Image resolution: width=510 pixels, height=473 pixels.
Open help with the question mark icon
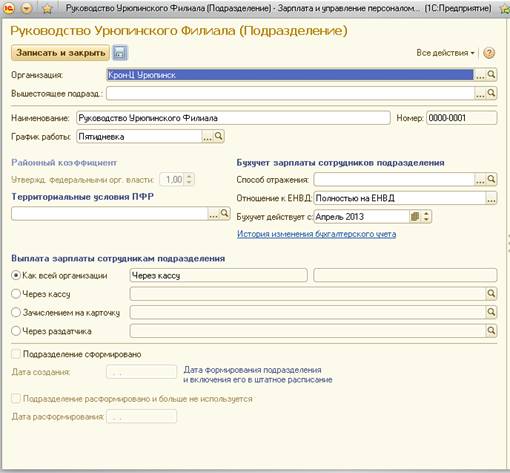point(489,53)
